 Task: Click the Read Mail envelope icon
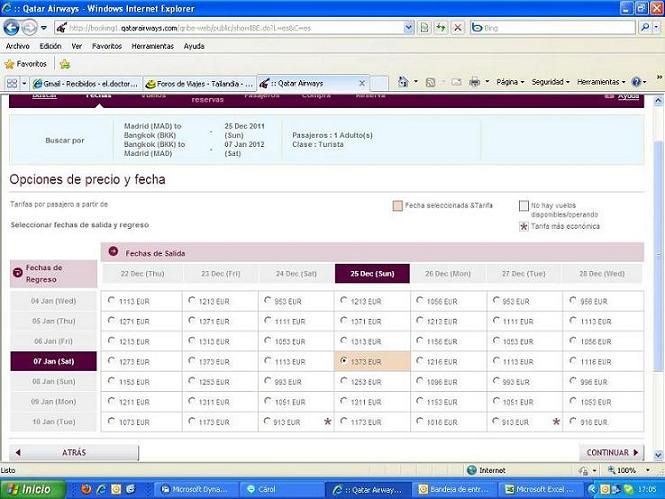pyautogui.click(x=456, y=82)
